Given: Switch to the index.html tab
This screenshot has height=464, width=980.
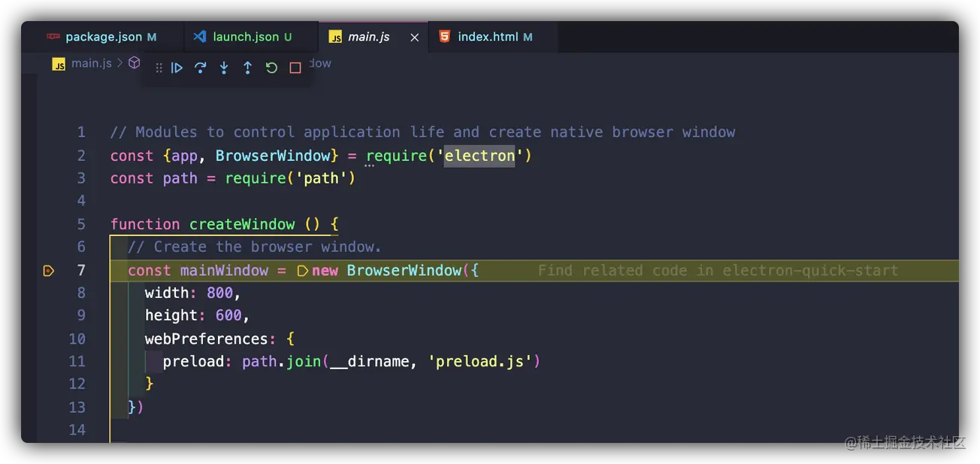Looking at the screenshot, I should (488, 37).
